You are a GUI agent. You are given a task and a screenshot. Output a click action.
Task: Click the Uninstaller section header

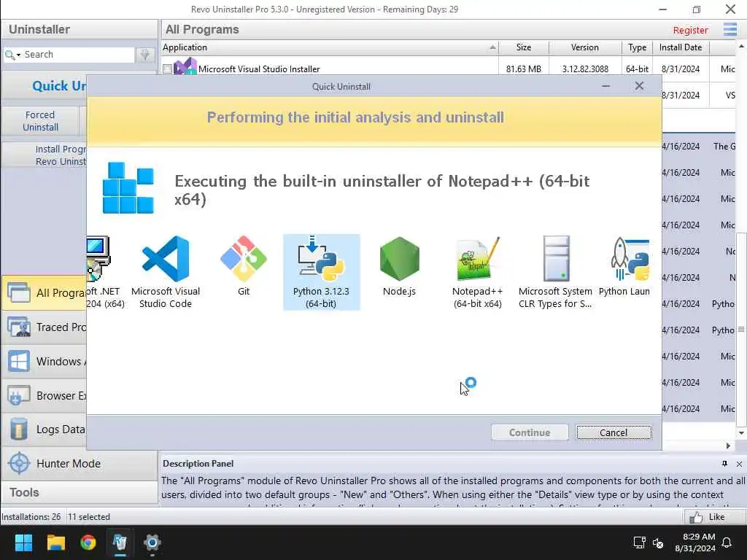click(x=79, y=29)
